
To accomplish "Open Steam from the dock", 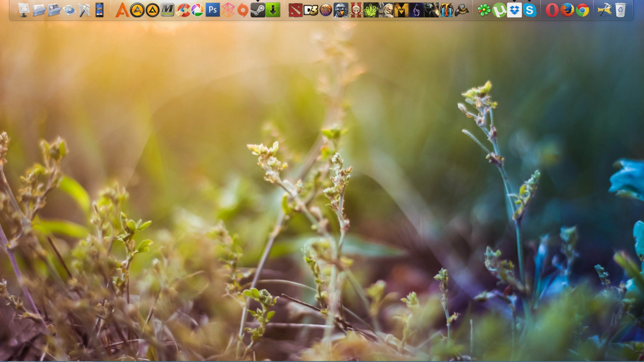I will [258, 10].
